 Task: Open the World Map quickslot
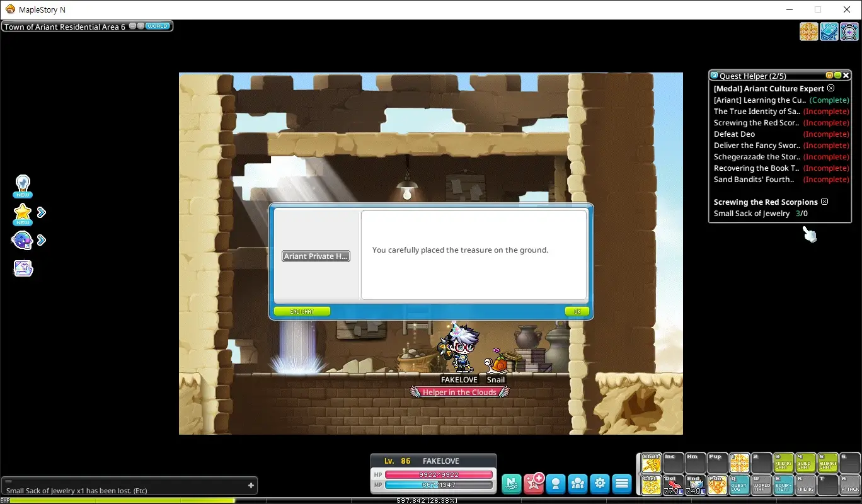(x=762, y=484)
